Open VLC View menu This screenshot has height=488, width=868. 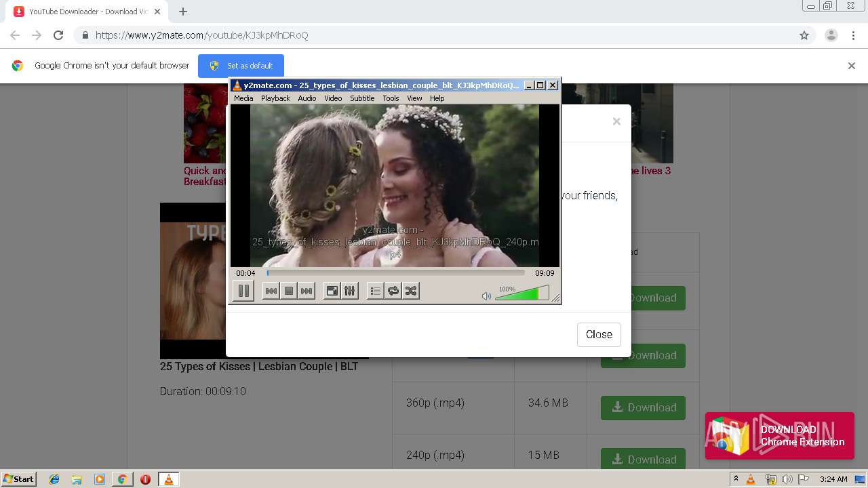coord(414,98)
